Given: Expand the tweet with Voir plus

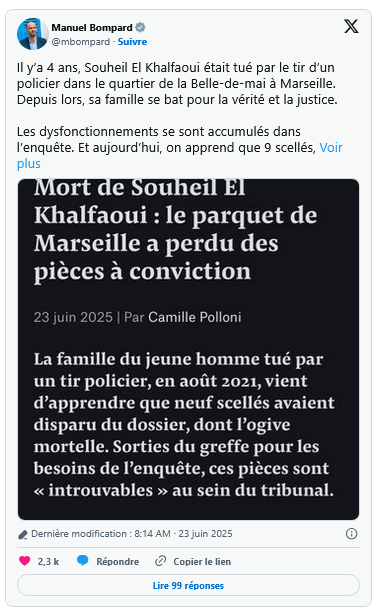Looking at the screenshot, I should [x=180, y=155].
